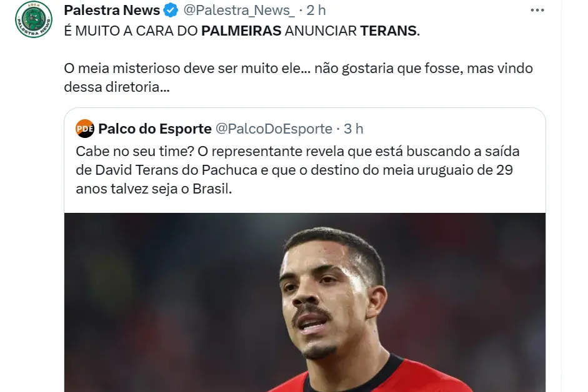Click 'Cabe no seu time?' quoted sentence
Image resolution: width=588 pixels, height=392 pixels.
click(134, 152)
